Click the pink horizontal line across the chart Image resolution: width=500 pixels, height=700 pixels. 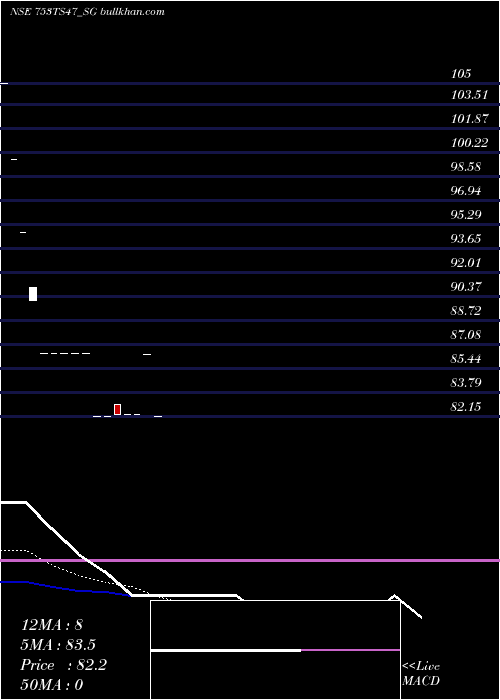[x=250, y=560]
